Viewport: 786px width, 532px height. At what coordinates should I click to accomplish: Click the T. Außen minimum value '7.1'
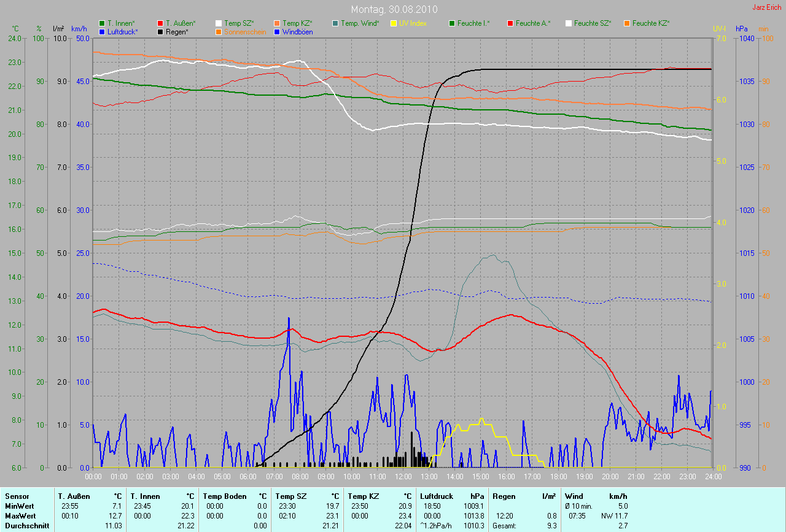118,506
